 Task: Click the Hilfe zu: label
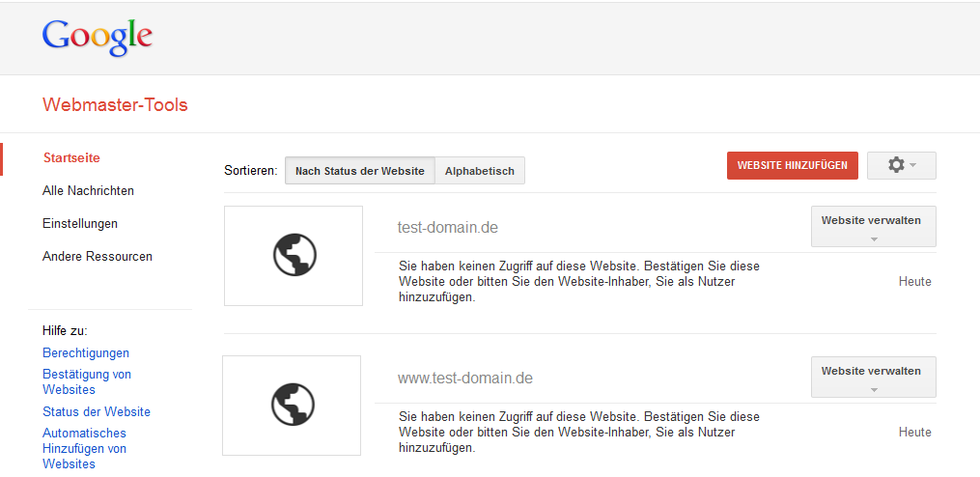pos(65,330)
